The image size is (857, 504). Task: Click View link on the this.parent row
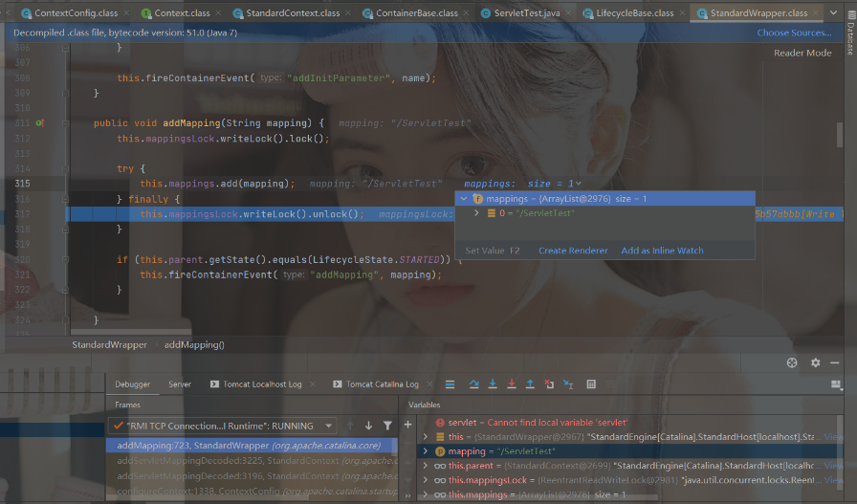click(833, 466)
